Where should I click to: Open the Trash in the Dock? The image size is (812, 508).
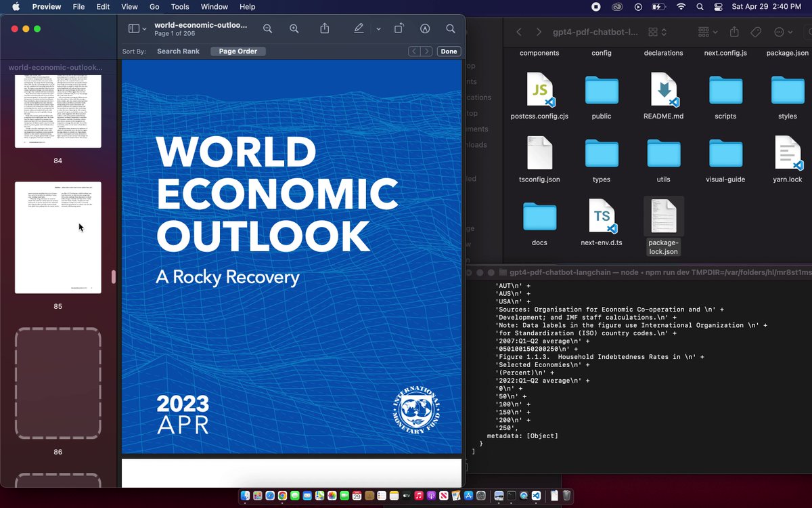pos(566,496)
